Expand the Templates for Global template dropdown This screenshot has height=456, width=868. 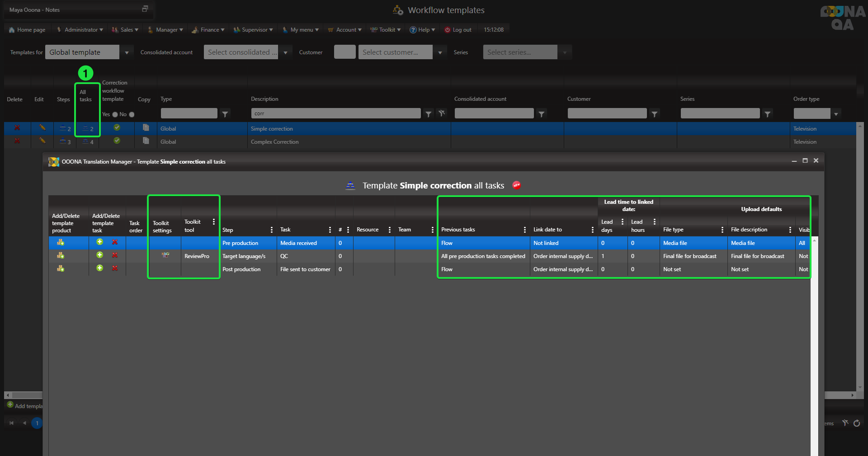click(x=127, y=52)
